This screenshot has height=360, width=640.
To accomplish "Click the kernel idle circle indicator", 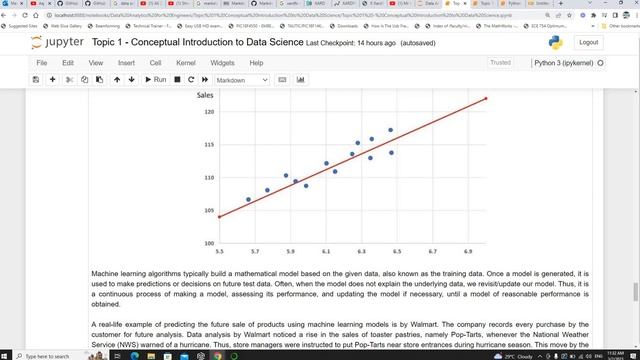I will pos(600,63).
